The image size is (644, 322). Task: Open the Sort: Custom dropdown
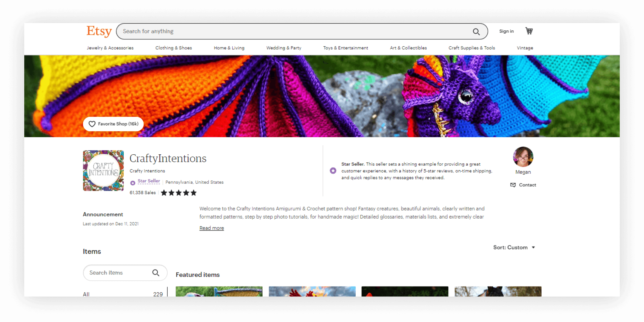click(x=514, y=247)
